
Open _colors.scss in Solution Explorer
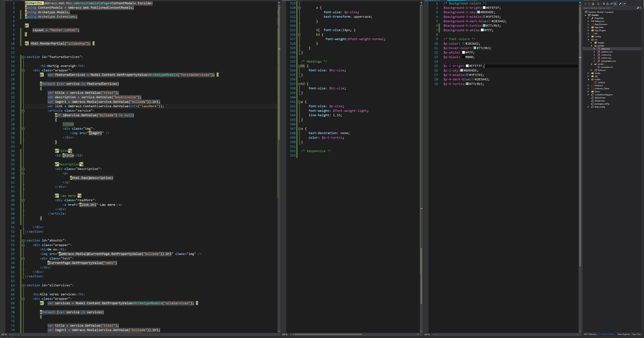click(x=606, y=55)
